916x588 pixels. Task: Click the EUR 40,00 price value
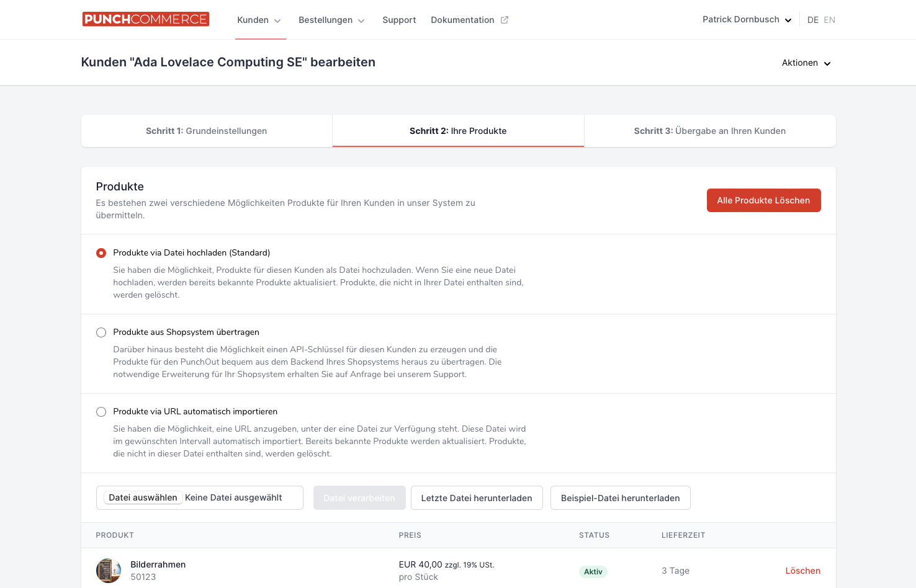point(421,564)
